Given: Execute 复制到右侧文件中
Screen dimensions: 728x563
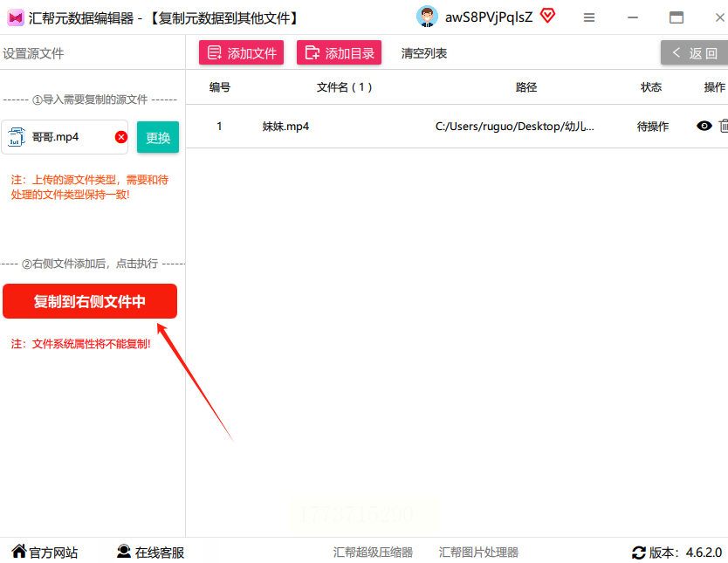Looking at the screenshot, I should [90, 301].
